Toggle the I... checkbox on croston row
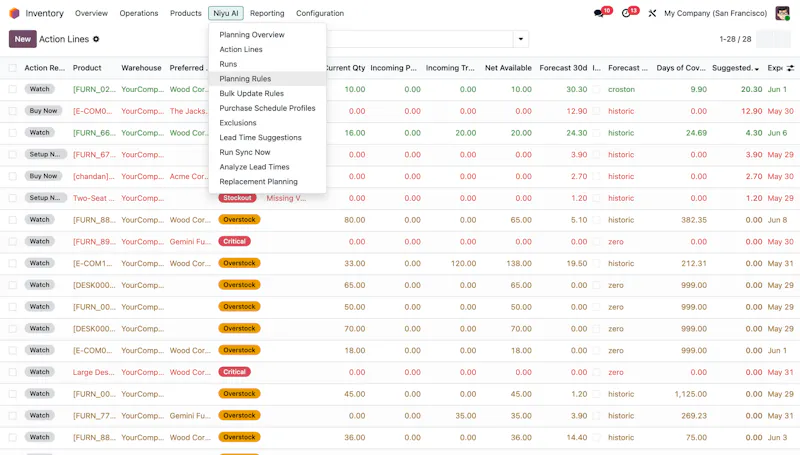The height and width of the screenshot is (455, 800). pos(596,89)
